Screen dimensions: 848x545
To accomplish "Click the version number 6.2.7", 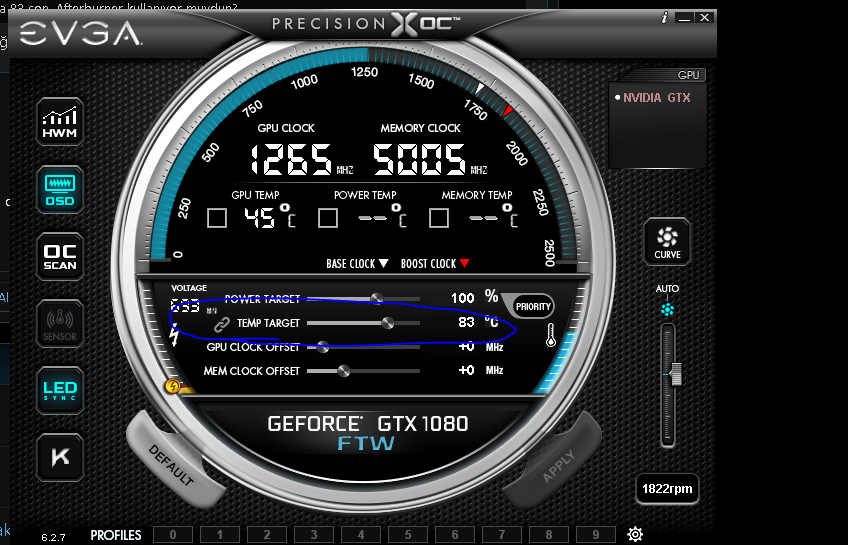I will tap(53, 537).
